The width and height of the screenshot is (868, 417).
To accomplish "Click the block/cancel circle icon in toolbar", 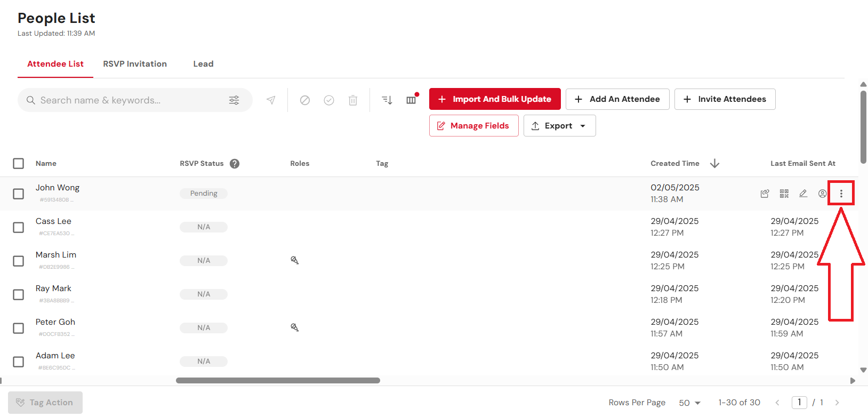I will tap(305, 100).
